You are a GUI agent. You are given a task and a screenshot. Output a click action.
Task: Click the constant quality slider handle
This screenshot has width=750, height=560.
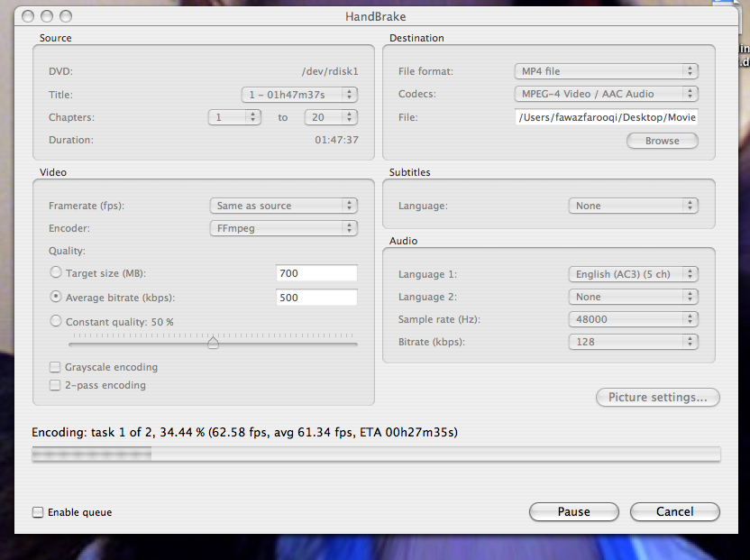click(214, 343)
